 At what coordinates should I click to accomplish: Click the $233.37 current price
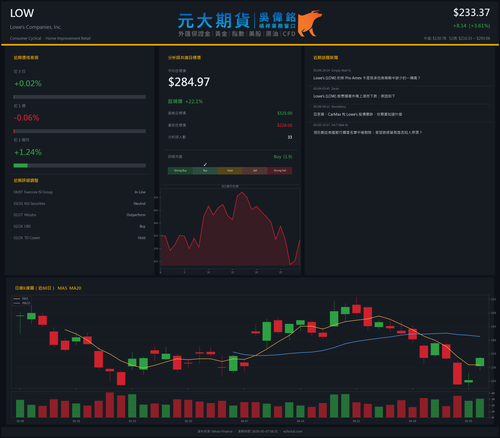point(471,13)
